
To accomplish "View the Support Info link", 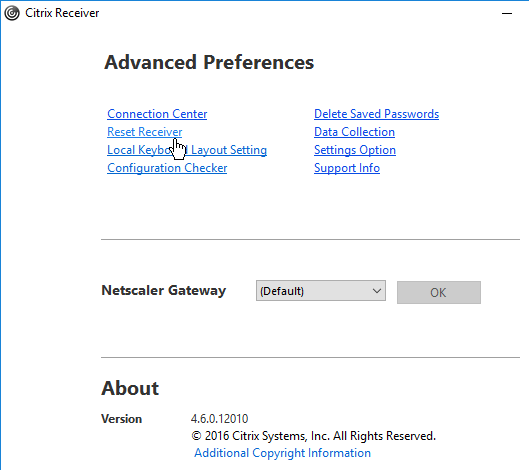I will [x=347, y=168].
